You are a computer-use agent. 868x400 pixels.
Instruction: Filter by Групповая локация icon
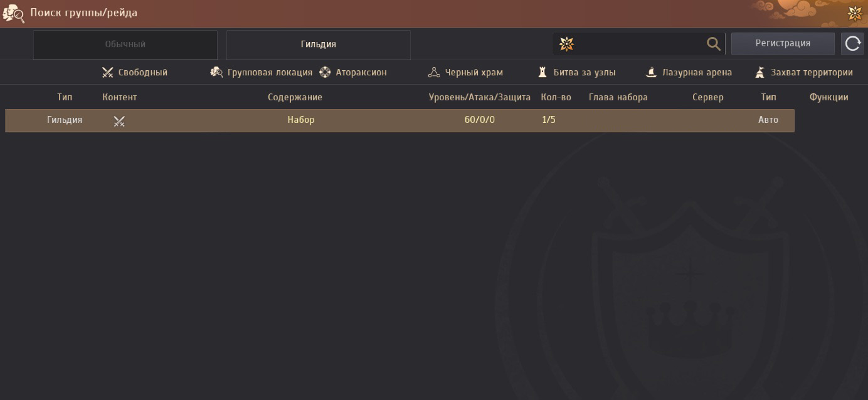(216, 73)
